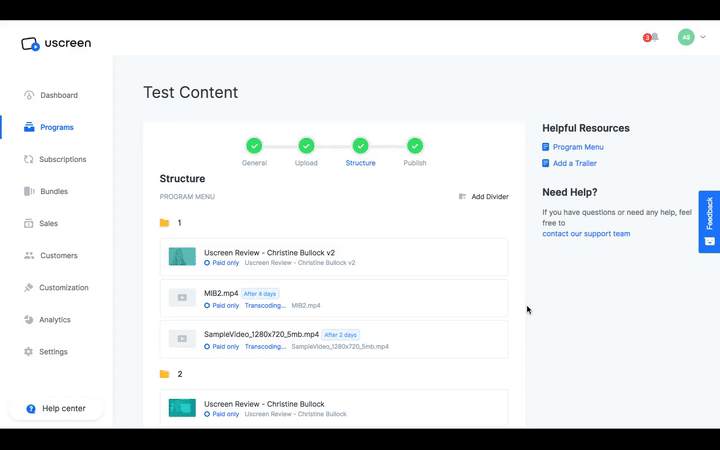
Task: Click the Analytics sidebar icon
Action: pyautogui.click(x=28, y=320)
